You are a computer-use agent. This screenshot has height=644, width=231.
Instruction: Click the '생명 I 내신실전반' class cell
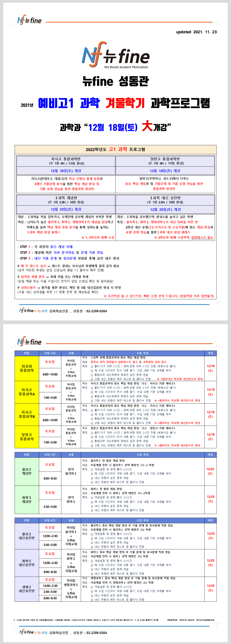(x=27, y=589)
